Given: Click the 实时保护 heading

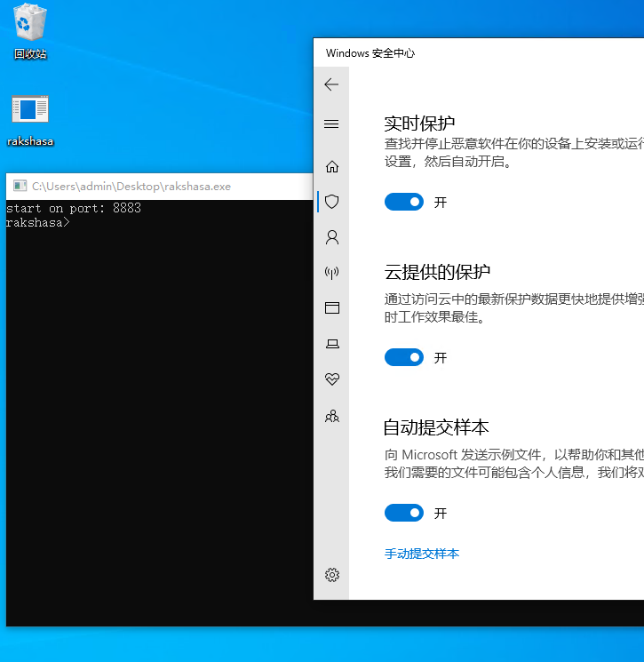Looking at the screenshot, I should 419,124.
